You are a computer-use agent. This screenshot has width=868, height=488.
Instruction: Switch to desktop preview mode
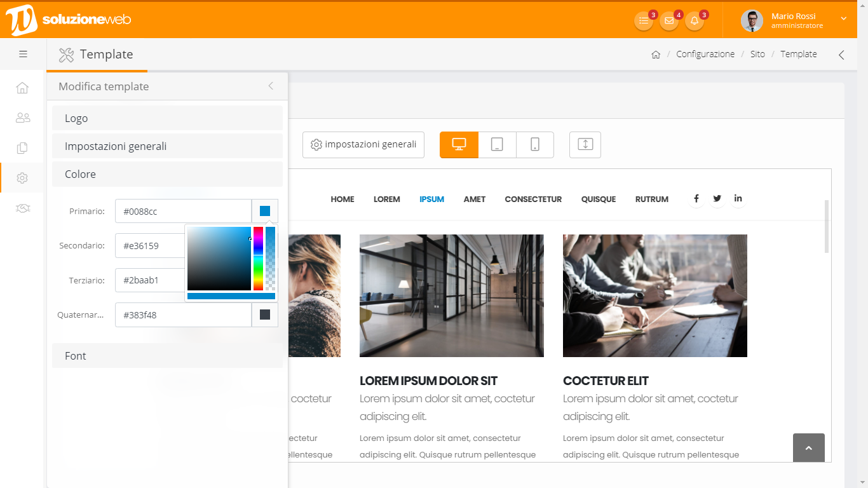(x=459, y=145)
